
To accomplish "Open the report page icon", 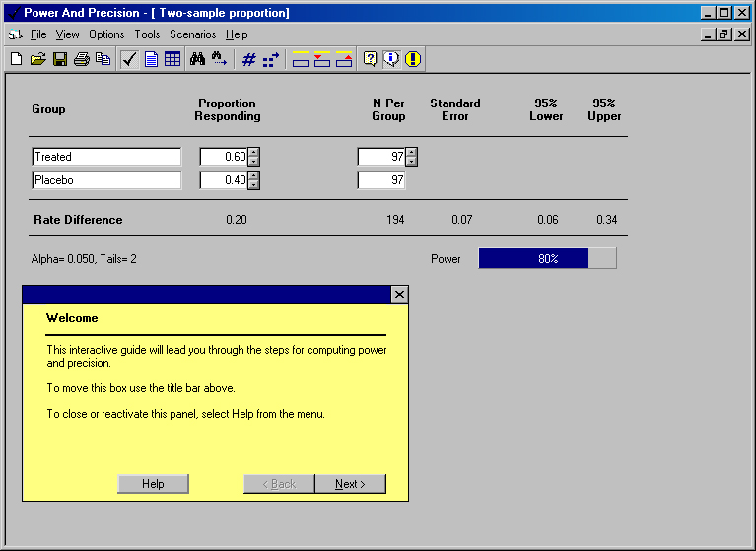I will (x=151, y=59).
